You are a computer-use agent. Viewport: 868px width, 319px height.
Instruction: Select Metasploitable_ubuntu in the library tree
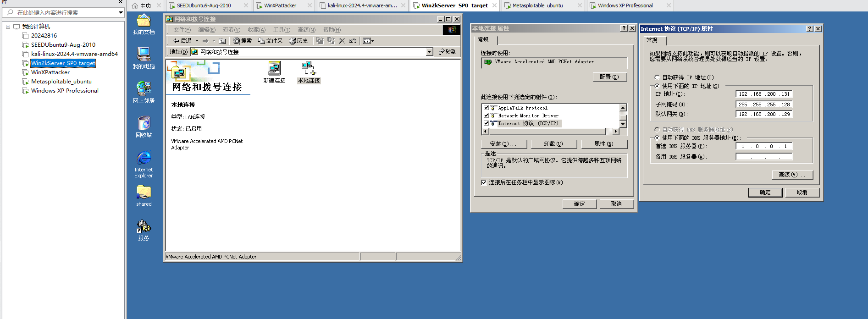[61, 82]
